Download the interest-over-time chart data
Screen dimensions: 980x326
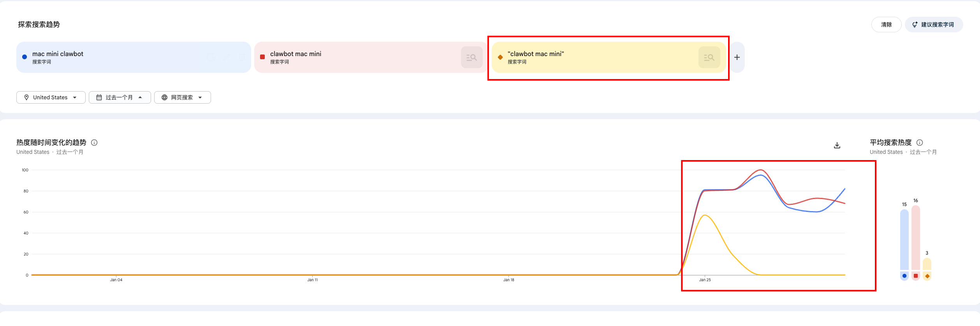point(837,145)
